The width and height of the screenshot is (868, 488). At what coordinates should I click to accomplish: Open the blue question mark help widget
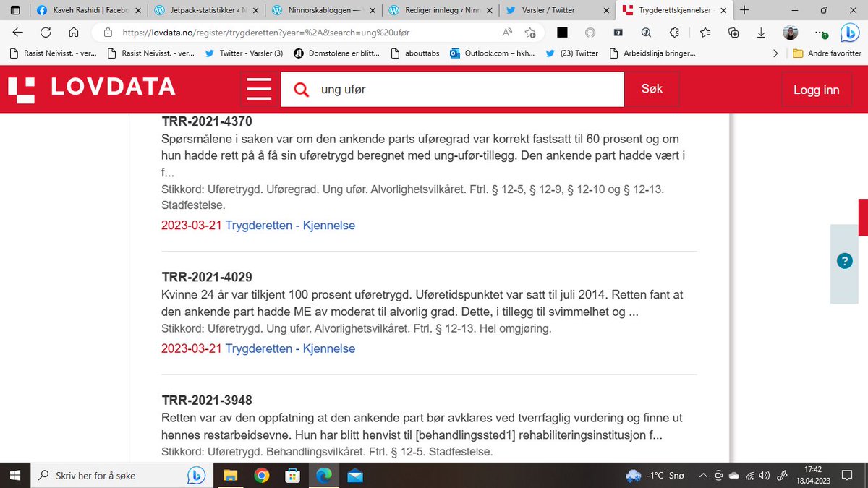(844, 261)
